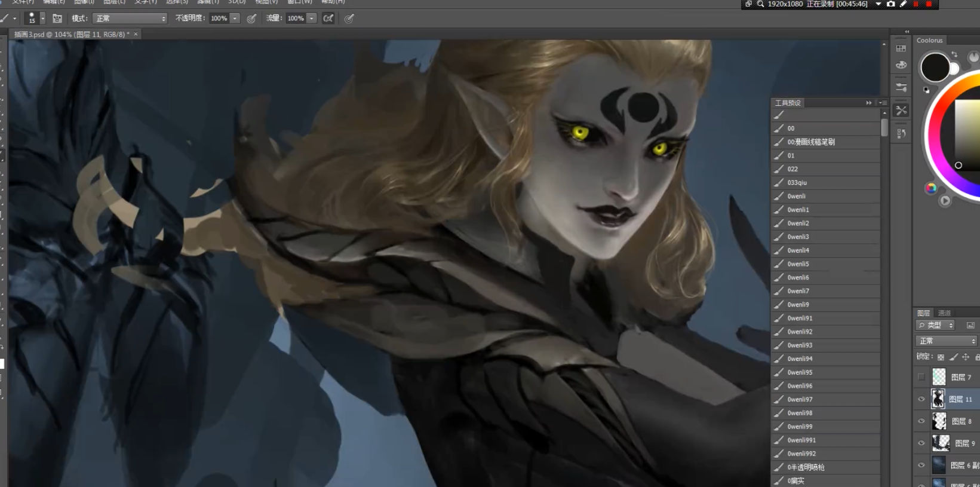Select the 0半透明喷枪 brush preset

click(826, 467)
